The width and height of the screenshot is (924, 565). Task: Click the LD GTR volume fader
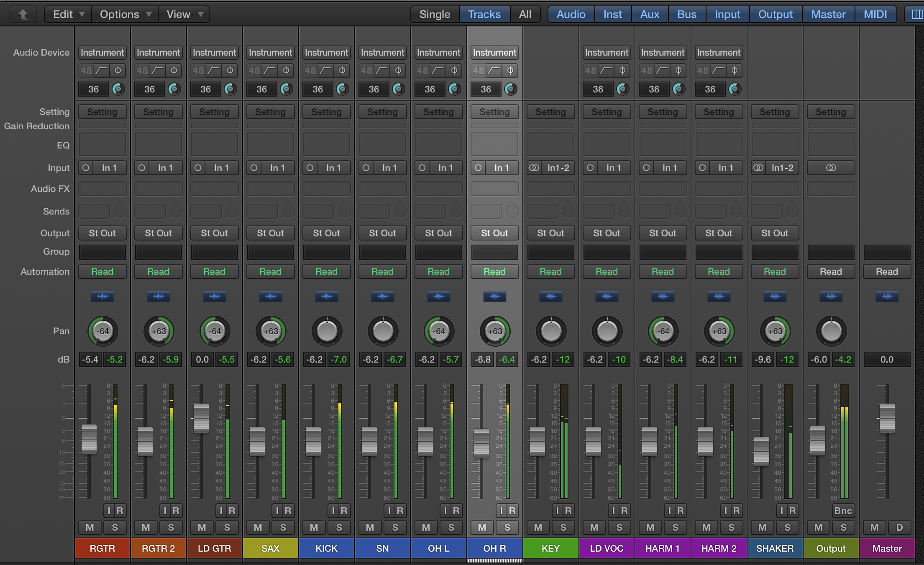click(201, 418)
